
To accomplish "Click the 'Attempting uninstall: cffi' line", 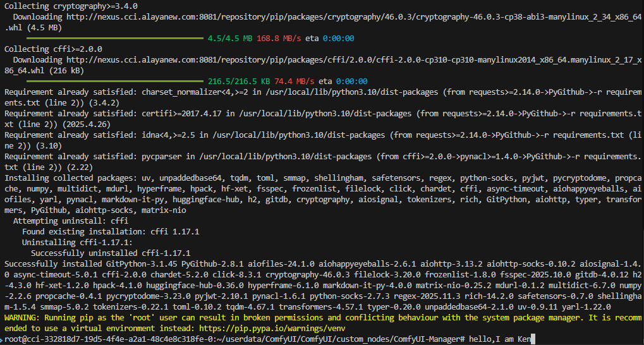I will [71, 221].
